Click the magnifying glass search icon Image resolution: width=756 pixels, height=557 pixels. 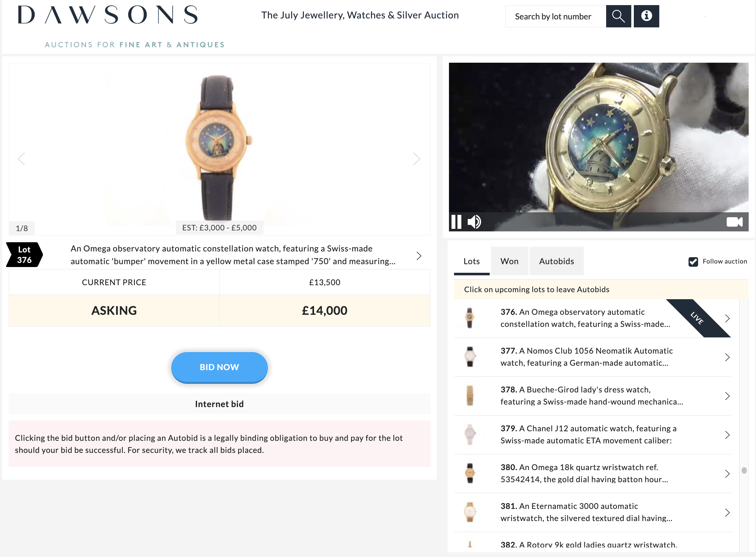(618, 16)
